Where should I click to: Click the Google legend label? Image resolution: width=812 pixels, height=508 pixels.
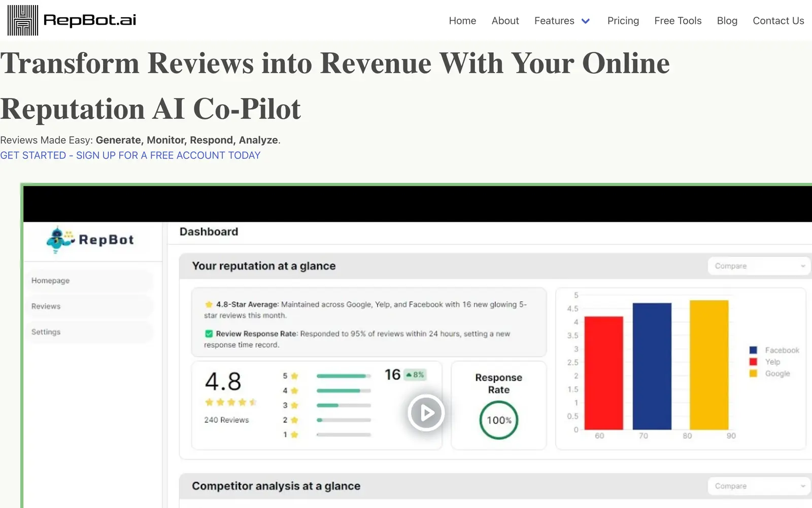coord(777,373)
